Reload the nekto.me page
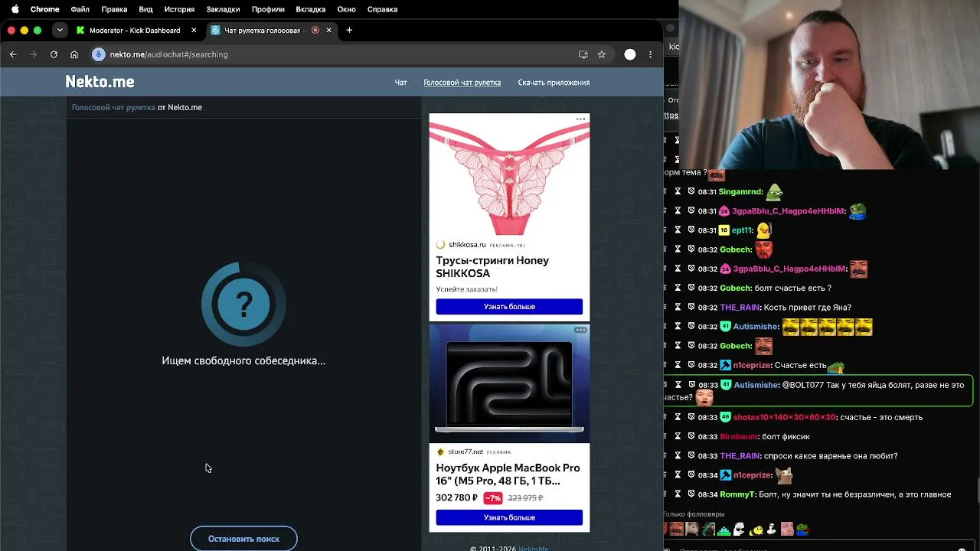The image size is (980, 551). 54,54
